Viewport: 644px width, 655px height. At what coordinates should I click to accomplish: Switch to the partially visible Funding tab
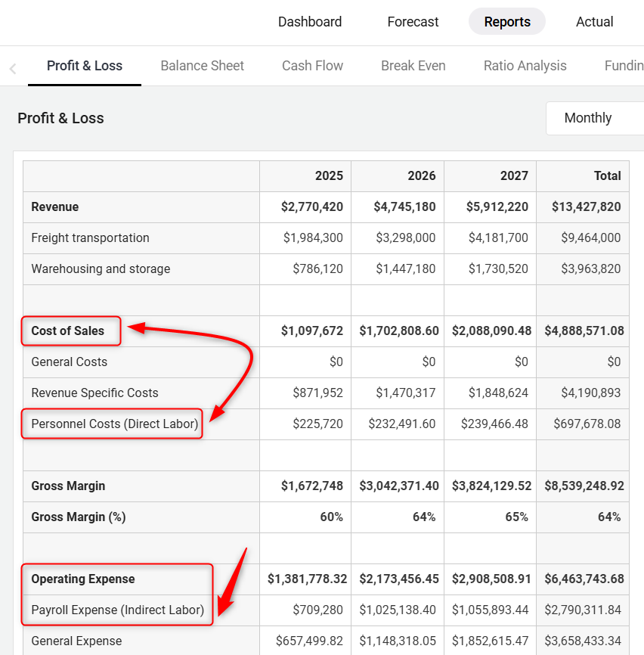tap(624, 66)
